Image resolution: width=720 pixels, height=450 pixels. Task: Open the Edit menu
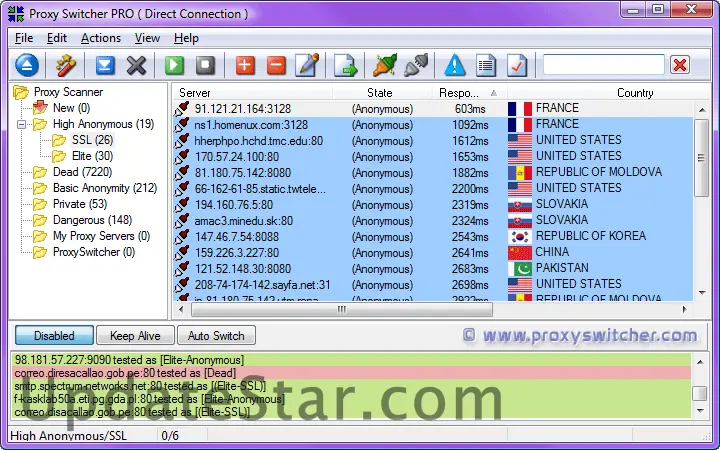pos(57,38)
